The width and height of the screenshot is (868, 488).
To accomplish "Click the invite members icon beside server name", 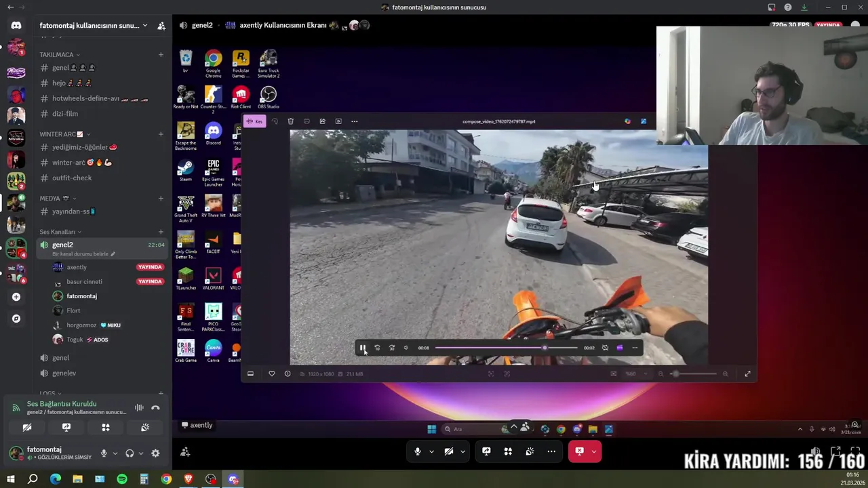I will pos(161,26).
